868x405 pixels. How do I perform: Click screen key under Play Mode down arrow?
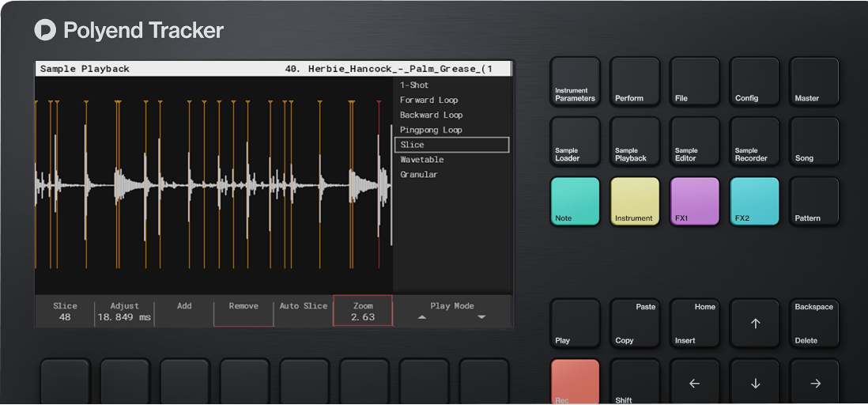coord(483,381)
